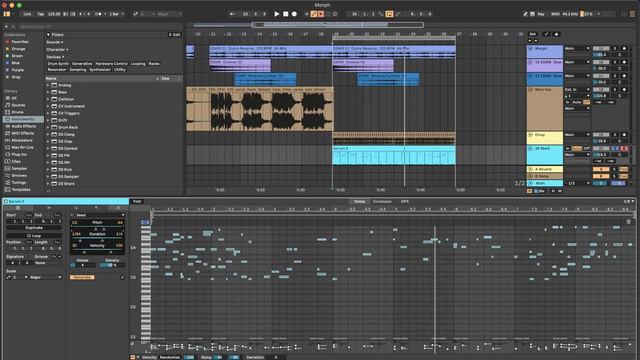Click the computer MIDI keyboard icon

click(532, 14)
